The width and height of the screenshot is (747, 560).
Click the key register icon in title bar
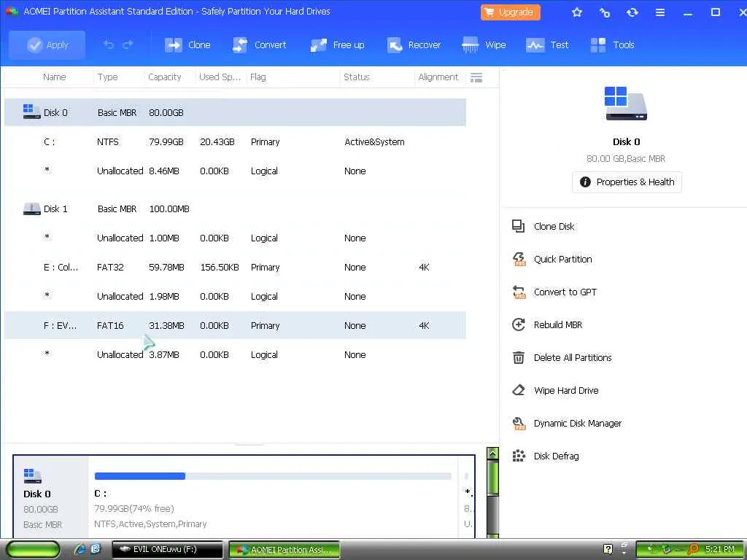coord(605,12)
